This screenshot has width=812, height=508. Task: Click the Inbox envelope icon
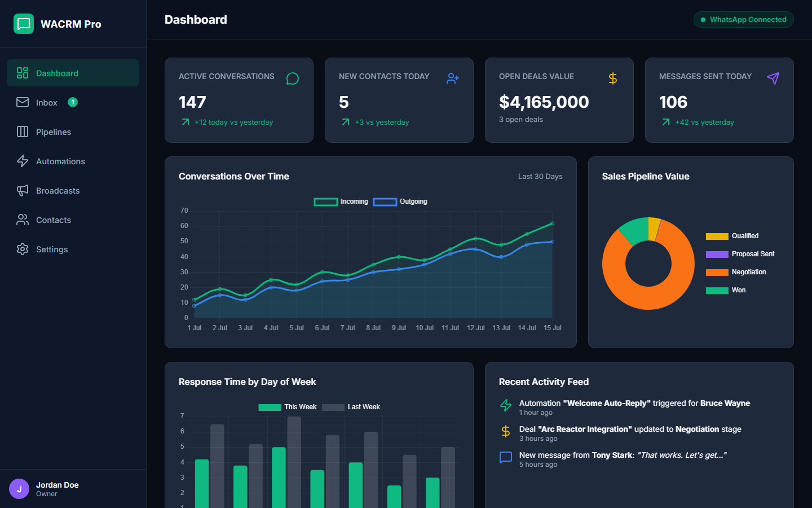pos(23,102)
